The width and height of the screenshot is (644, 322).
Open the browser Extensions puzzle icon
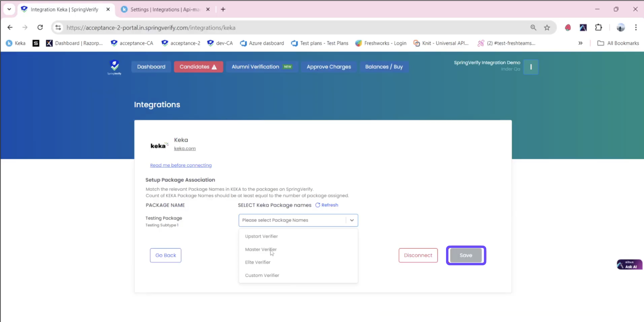pyautogui.click(x=598, y=28)
